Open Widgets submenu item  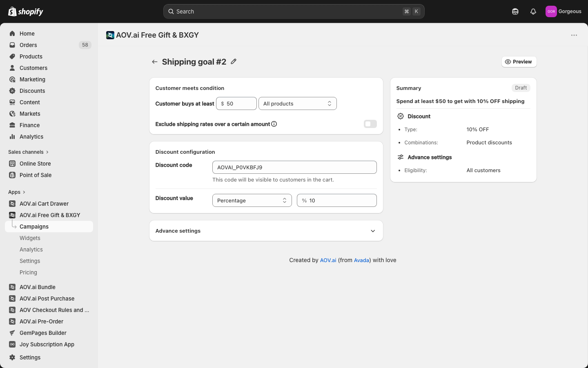(x=30, y=238)
